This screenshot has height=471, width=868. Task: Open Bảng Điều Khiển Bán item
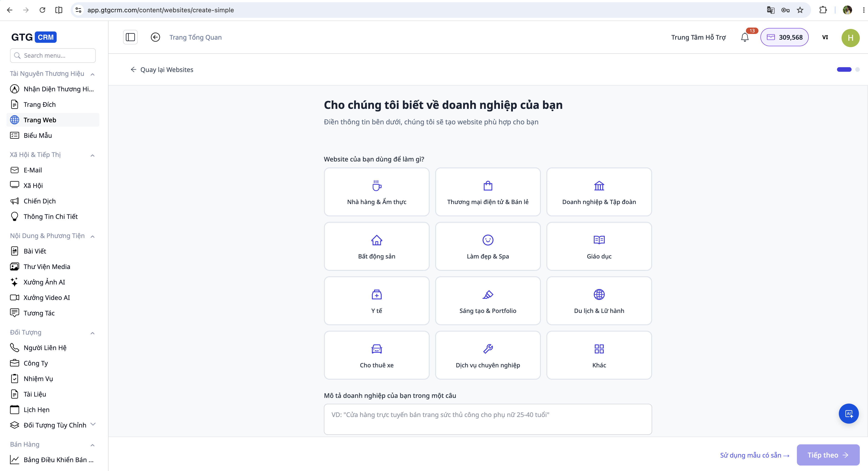[53, 460]
